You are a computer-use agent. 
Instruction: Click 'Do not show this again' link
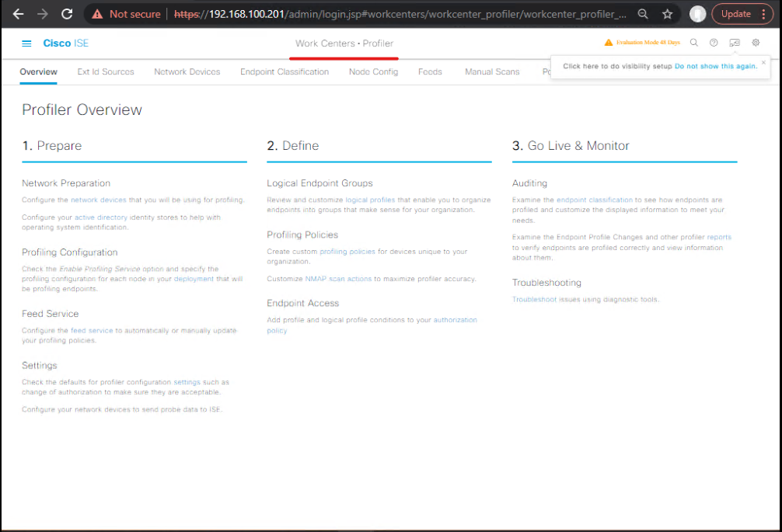click(x=716, y=66)
